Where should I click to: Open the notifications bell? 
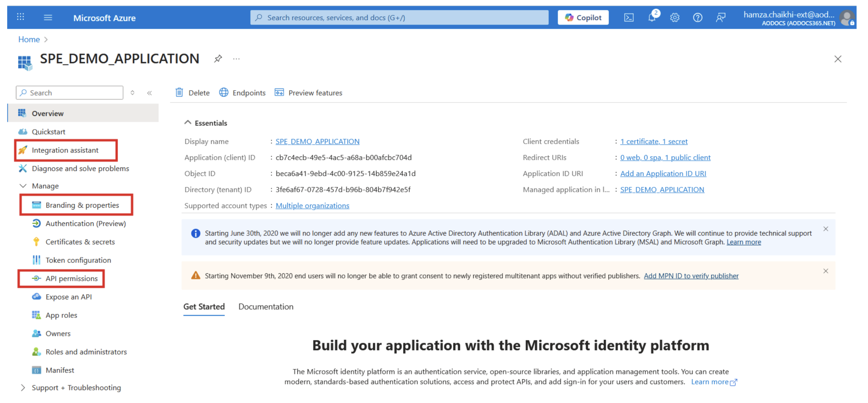point(652,17)
